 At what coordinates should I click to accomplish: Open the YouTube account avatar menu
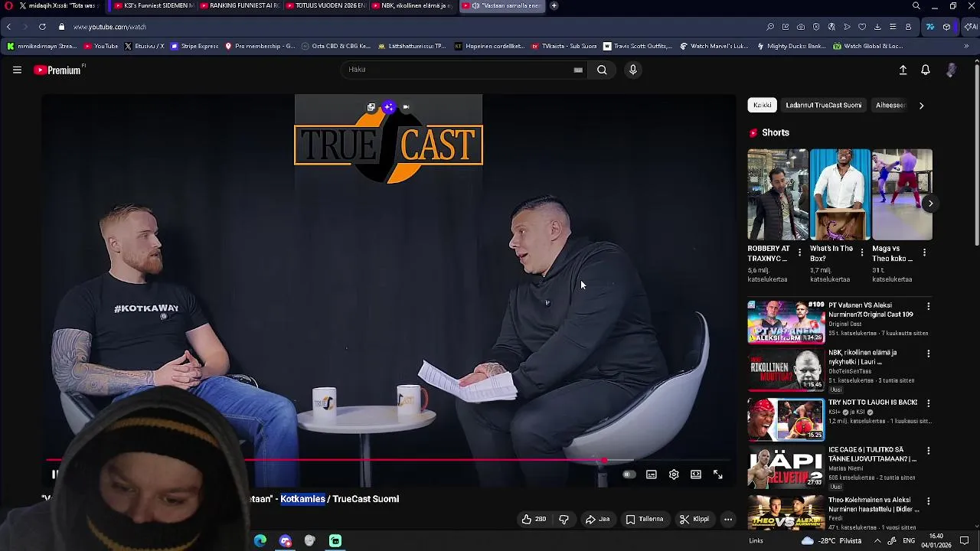[951, 70]
